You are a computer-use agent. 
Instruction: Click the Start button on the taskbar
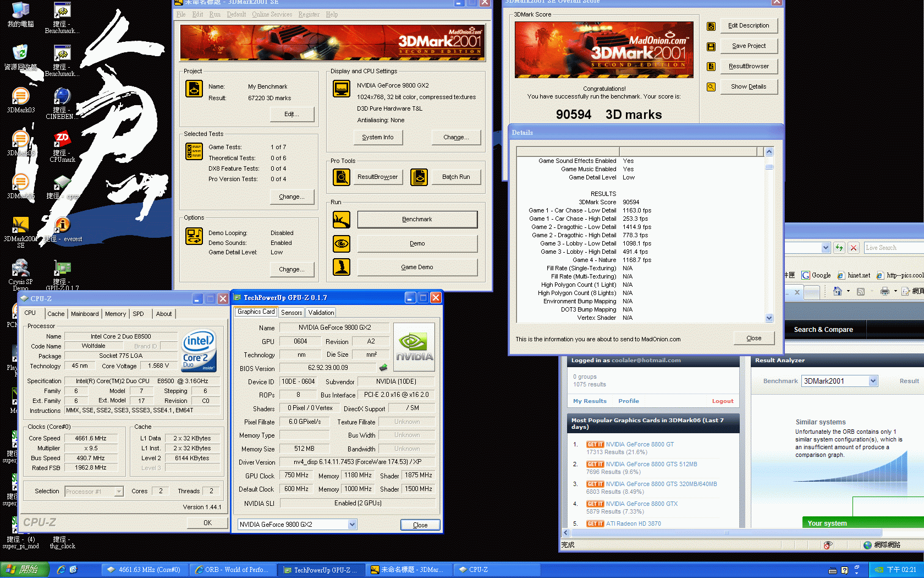(x=25, y=570)
